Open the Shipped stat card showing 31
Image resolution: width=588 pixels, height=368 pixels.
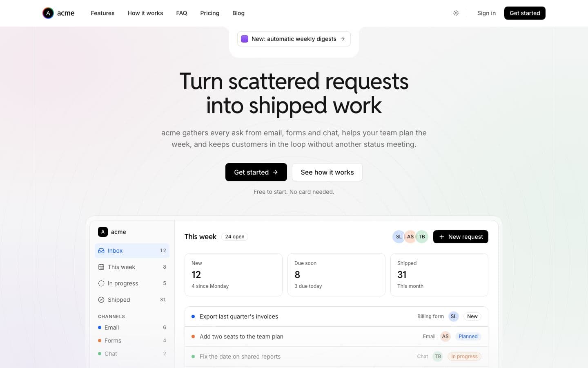pyautogui.click(x=439, y=275)
